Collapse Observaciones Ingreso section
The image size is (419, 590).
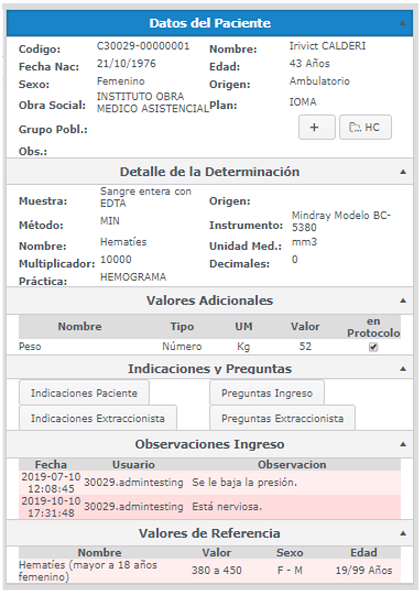click(403, 444)
